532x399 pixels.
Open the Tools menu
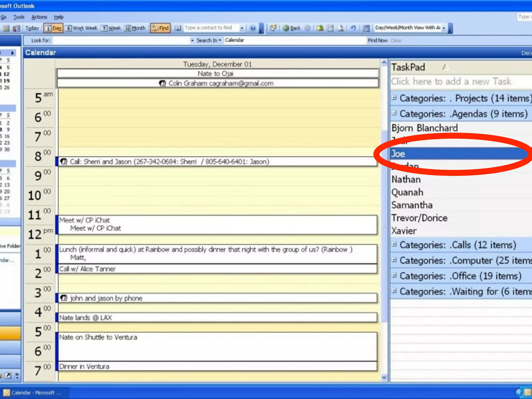coord(19,17)
